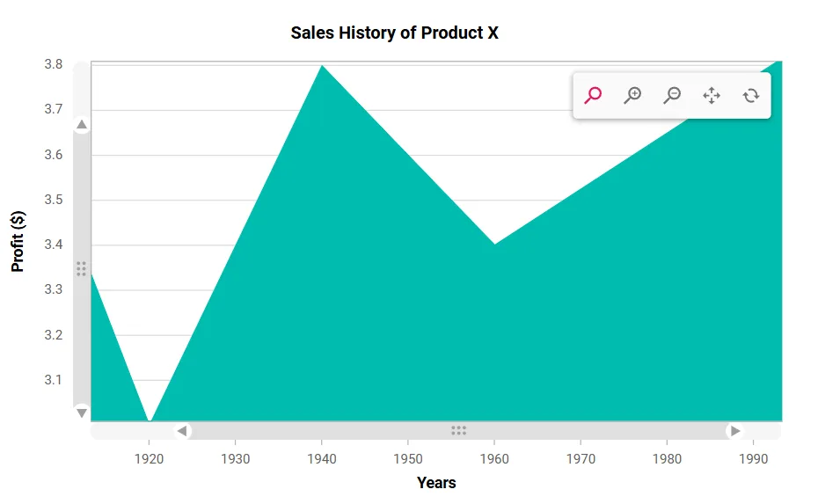Activate the pan arrows tool
Image resolution: width=818 pixels, height=504 pixels.
(712, 96)
